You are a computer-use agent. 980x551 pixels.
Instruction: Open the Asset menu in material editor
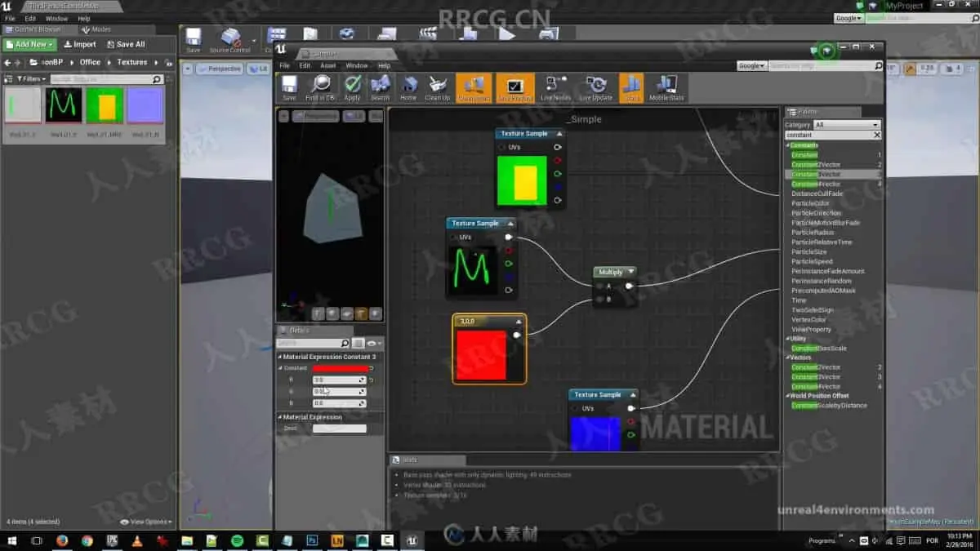tap(328, 65)
